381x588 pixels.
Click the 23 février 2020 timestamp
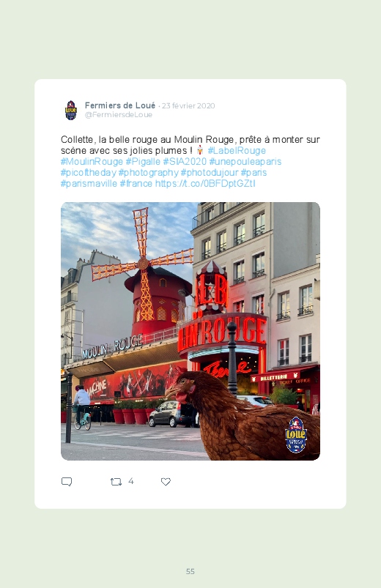pos(188,105)
